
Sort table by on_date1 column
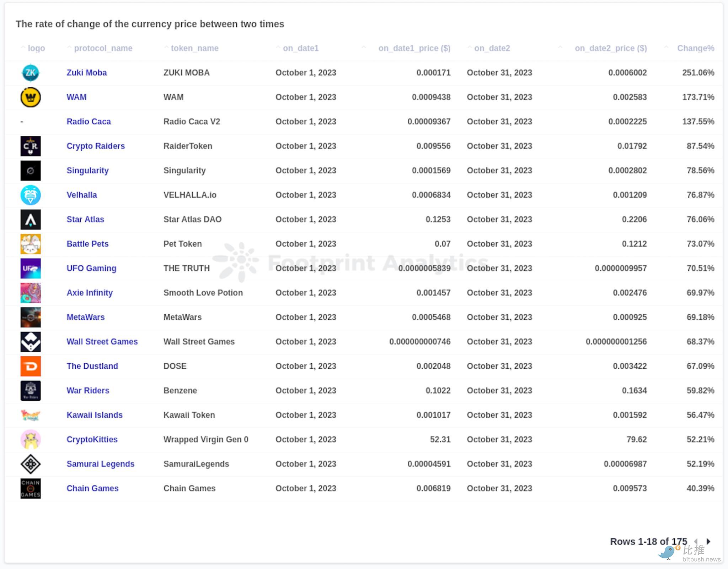pos(298,48)
